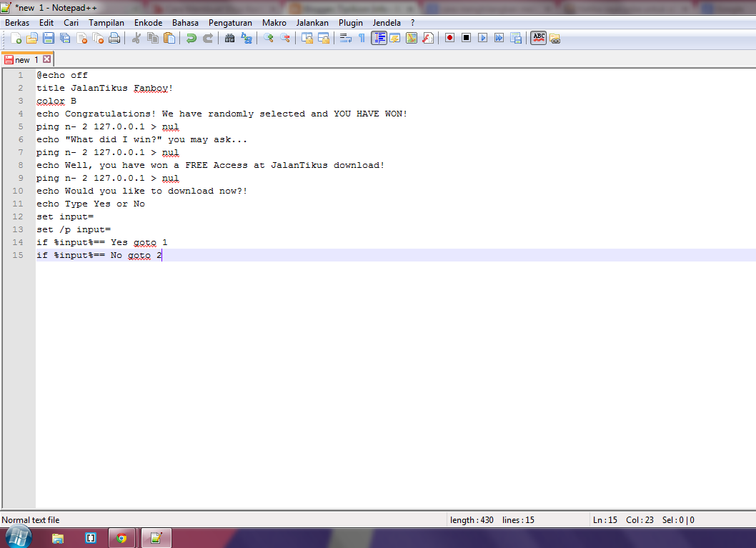Image resolution: width=756 pixels, height=548 pixels.
Task: Toggle ABC spell check
Action: (539, 38)
